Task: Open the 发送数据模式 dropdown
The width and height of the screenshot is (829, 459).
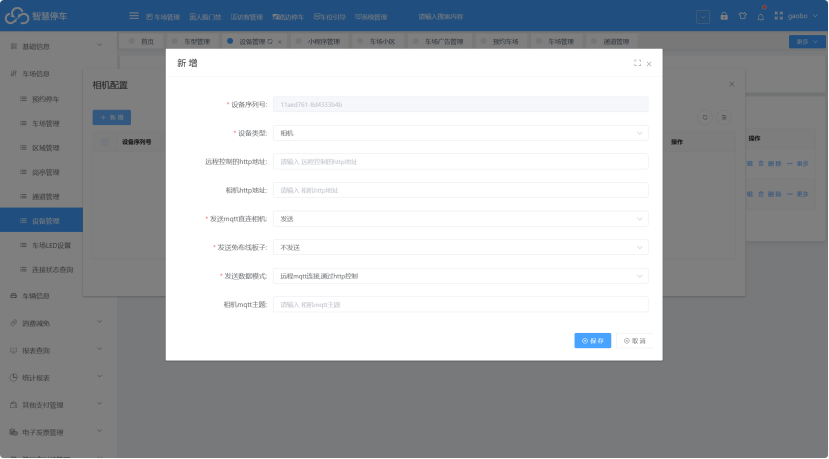Action: pyautogui.click(x=460, y=276)
